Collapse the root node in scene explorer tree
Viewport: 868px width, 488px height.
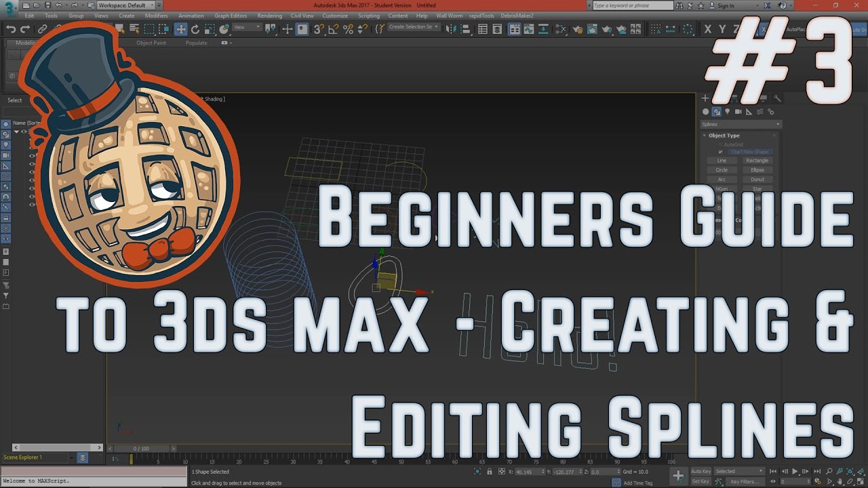point(17,131)
